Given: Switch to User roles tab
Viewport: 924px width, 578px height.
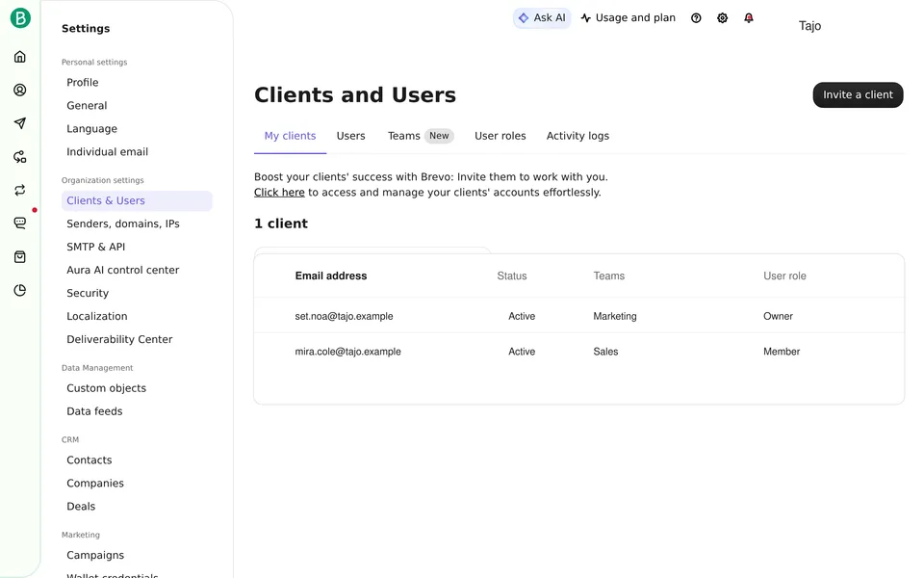Looking at the screenshot, I should point(500,136).
